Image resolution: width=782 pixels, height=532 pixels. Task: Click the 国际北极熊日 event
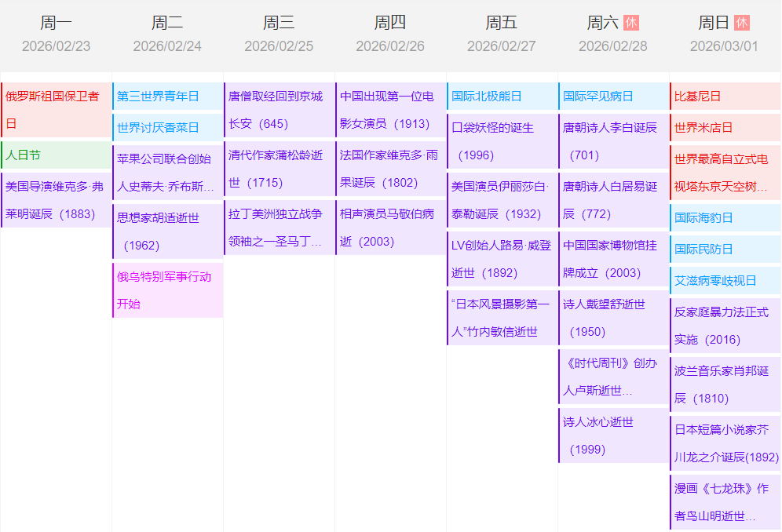(x=502, y=97)
